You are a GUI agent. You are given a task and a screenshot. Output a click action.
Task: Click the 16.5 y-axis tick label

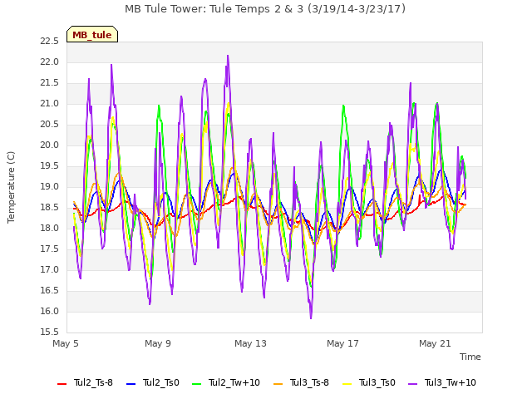click(x=50, y=290)
